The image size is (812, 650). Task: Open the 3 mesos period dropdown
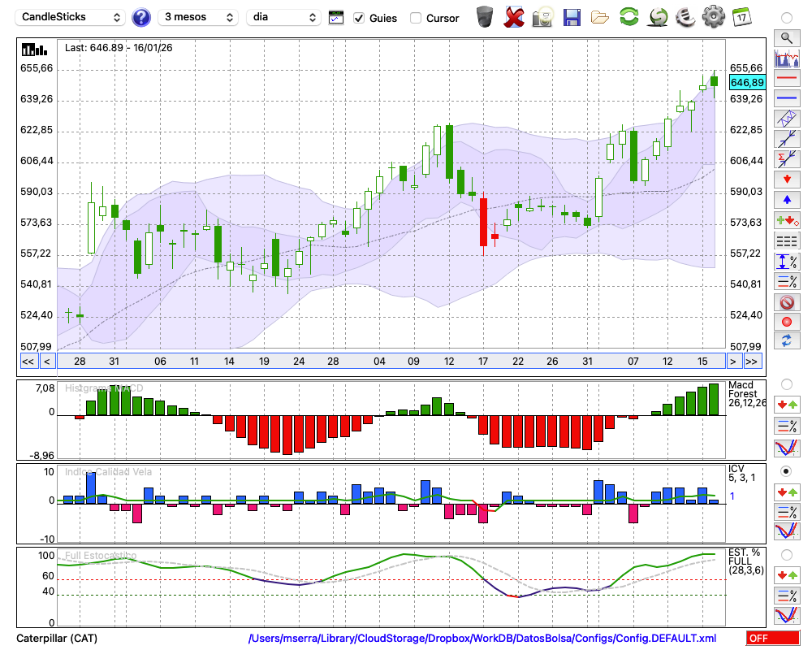(x=198, y=17)
